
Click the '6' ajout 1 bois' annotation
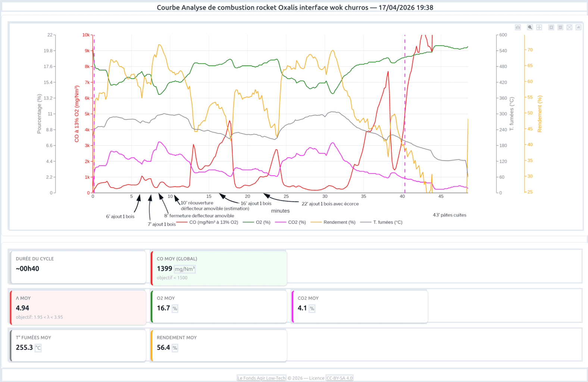(x=120, y=216)
